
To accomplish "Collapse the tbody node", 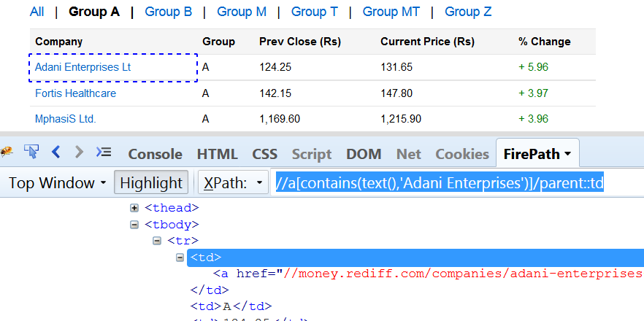I will [x=134, y=225].
